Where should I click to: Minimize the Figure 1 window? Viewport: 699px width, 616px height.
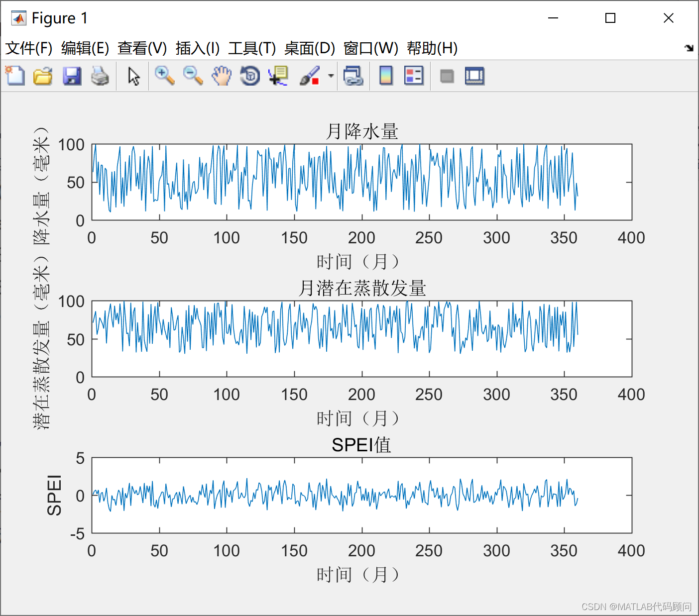[553, 18]
